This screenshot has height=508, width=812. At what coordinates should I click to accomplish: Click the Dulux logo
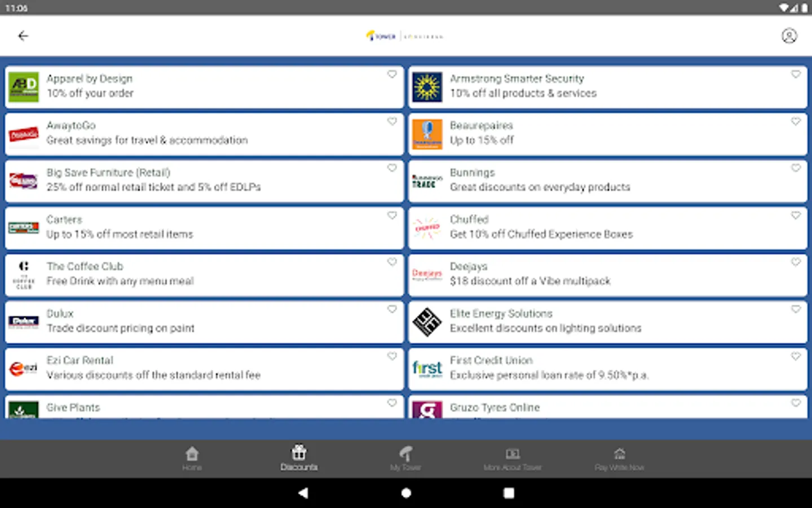click(24, 322)
